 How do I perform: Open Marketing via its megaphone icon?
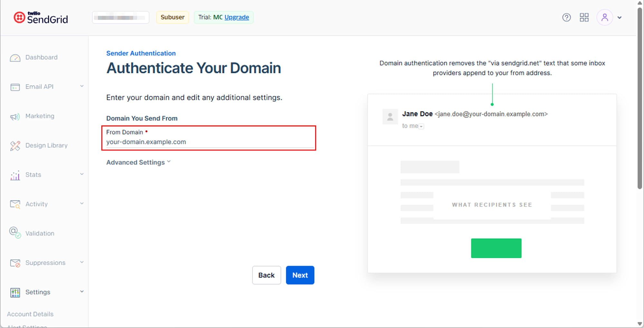[15, 116]
